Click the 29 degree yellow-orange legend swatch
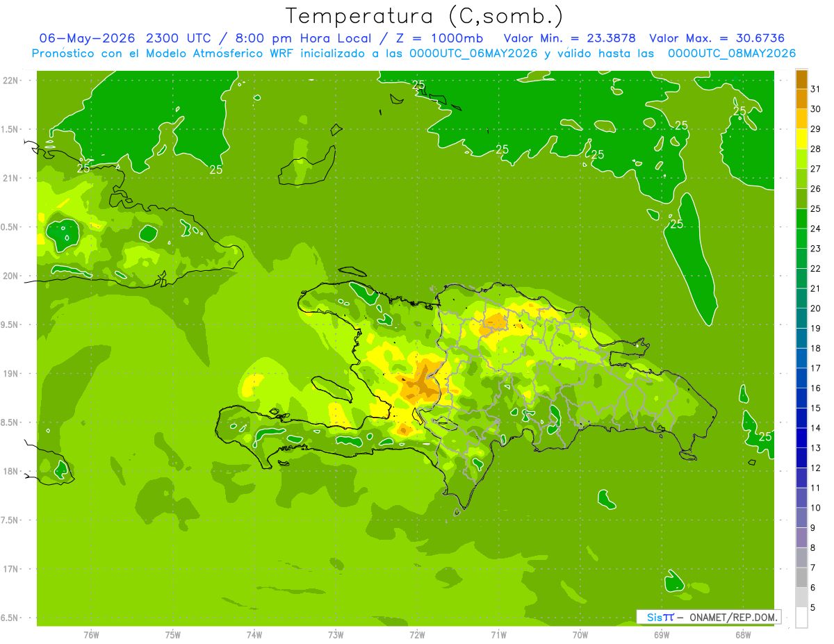The height and width of the screenshot is (644, 834). [801, 119]
